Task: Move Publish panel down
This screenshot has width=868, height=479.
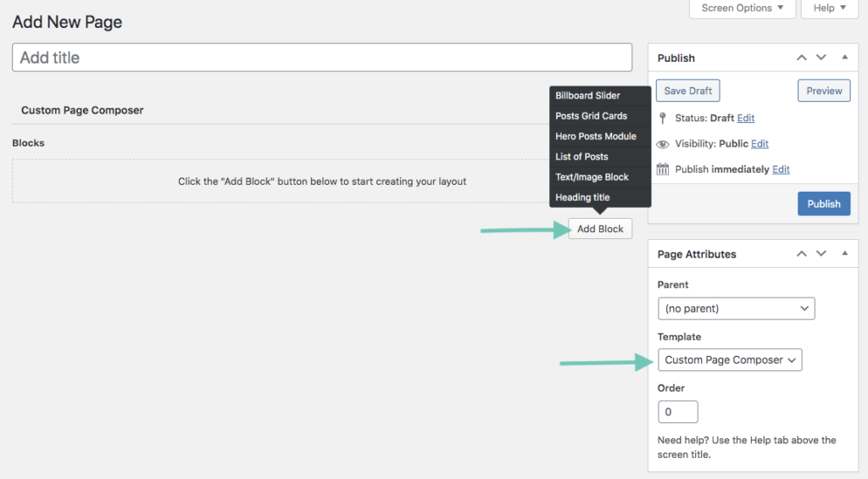Action: [821, 58]
